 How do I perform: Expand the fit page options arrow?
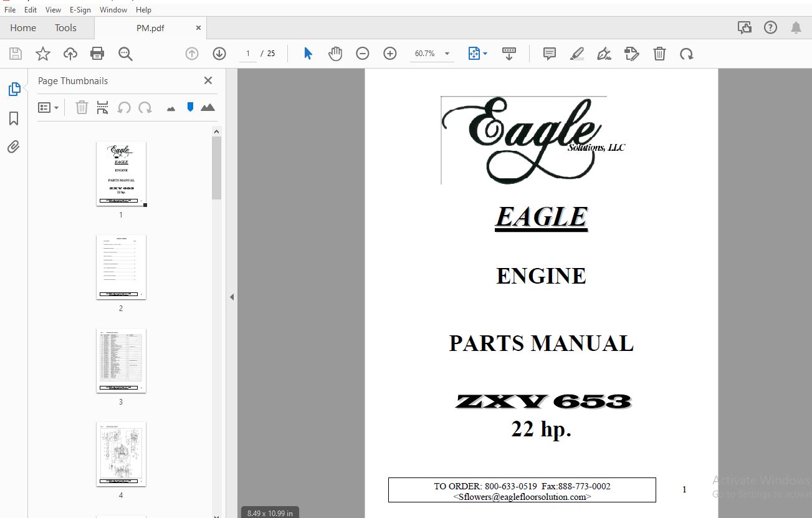pyautogui.click(x=485, y=54)
